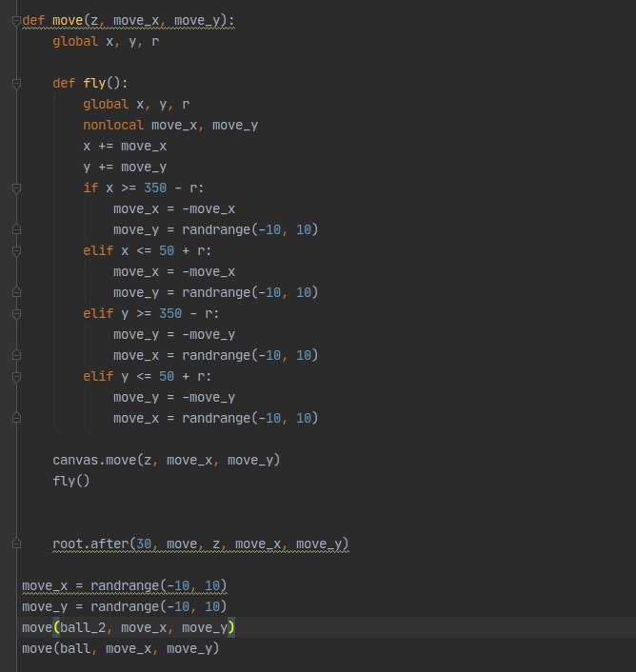
Task: Click the 'nonlocal move_x, move_y' line
Action: coord(170,125)
